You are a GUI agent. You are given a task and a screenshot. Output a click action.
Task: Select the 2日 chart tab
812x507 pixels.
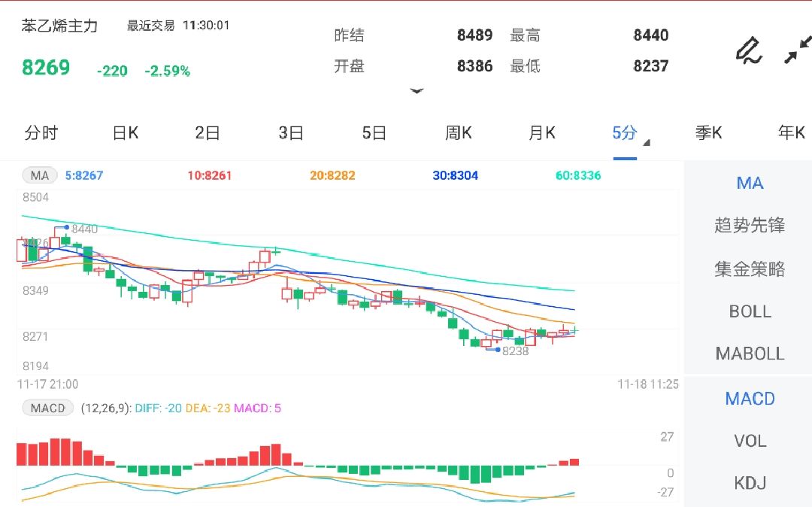click(x=208, y=133)
